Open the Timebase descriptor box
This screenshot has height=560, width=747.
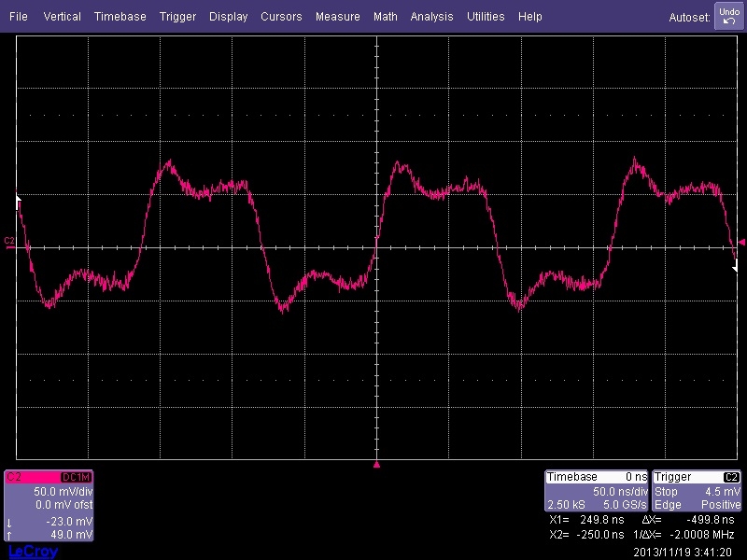597,491
